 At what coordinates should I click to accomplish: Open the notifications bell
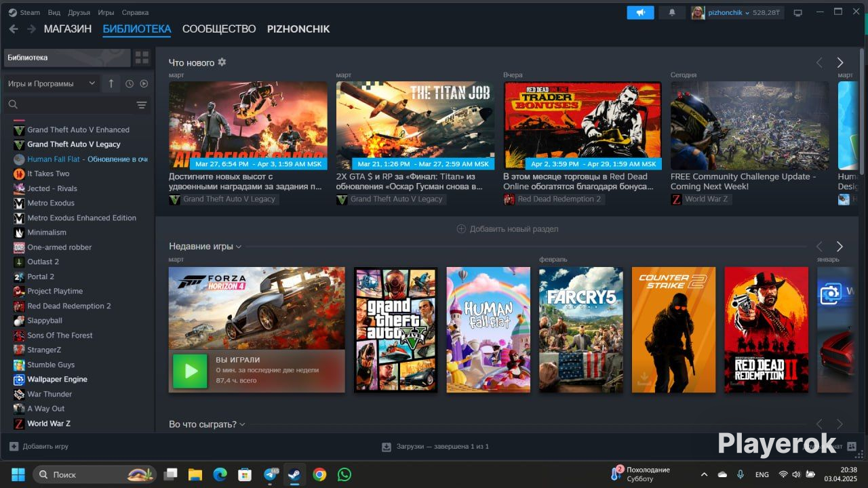coord(672,12)
